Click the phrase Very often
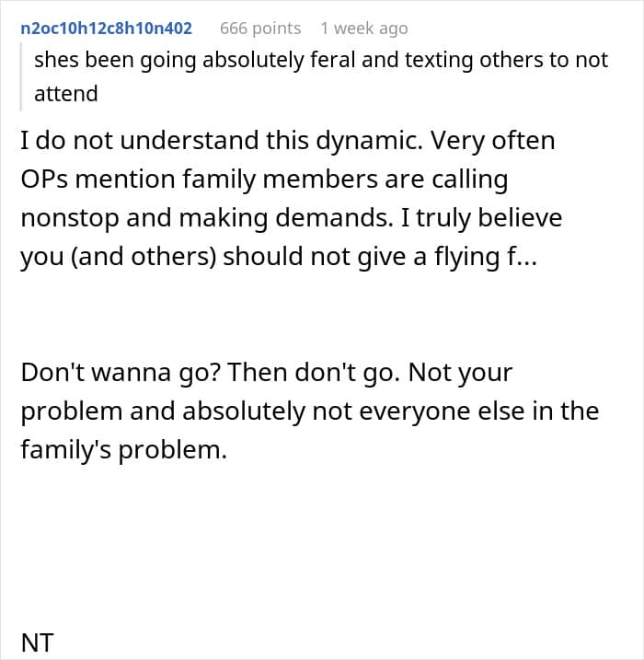 (x=492, y=140)
